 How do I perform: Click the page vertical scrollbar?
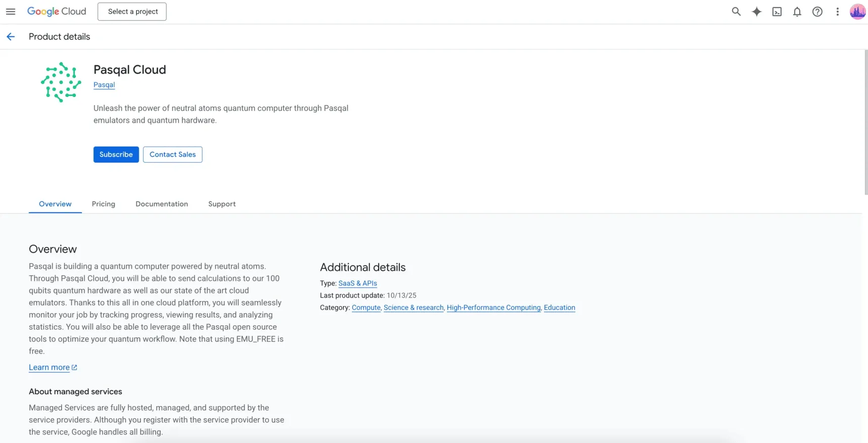[x=865, y=122]
